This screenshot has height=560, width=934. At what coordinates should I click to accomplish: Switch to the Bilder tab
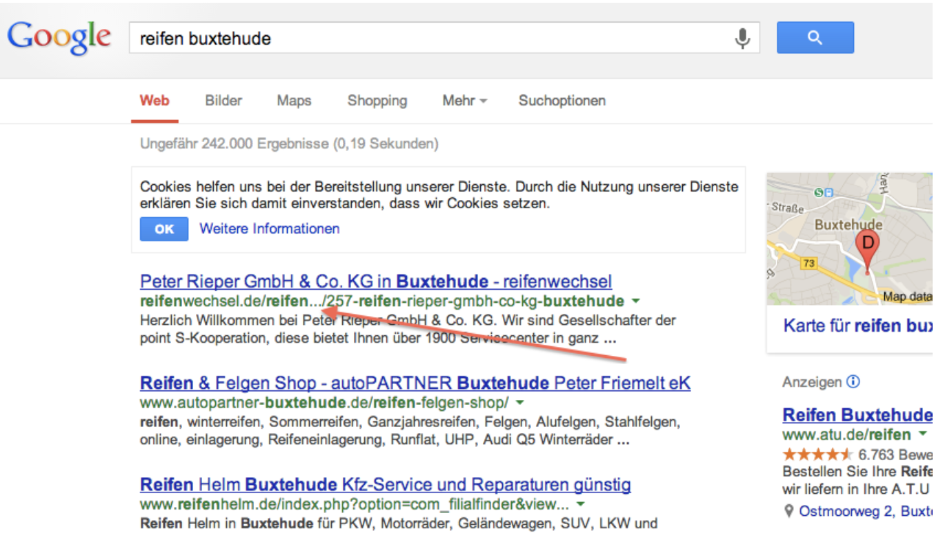pyautogui.click(x=223, y=101)
